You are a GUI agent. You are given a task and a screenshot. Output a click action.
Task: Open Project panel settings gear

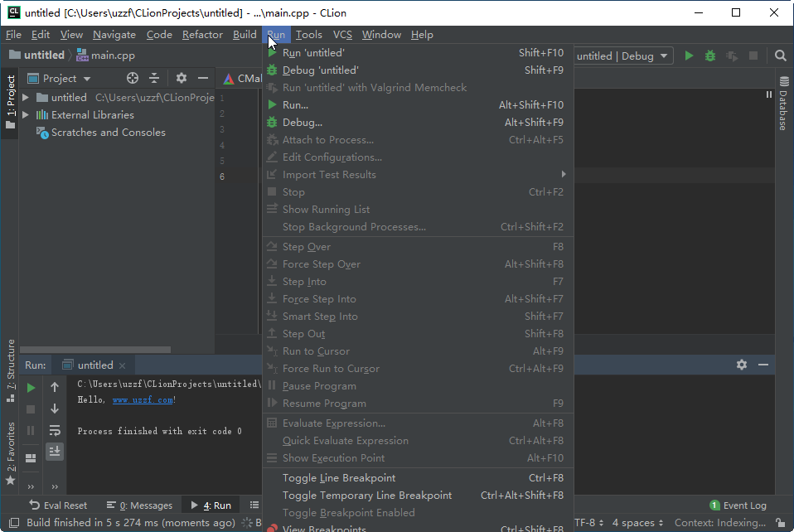[182, 78]
